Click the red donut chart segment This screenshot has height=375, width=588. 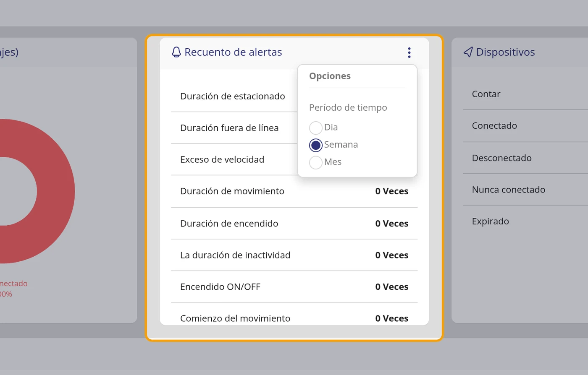click(x=56, y=191)
